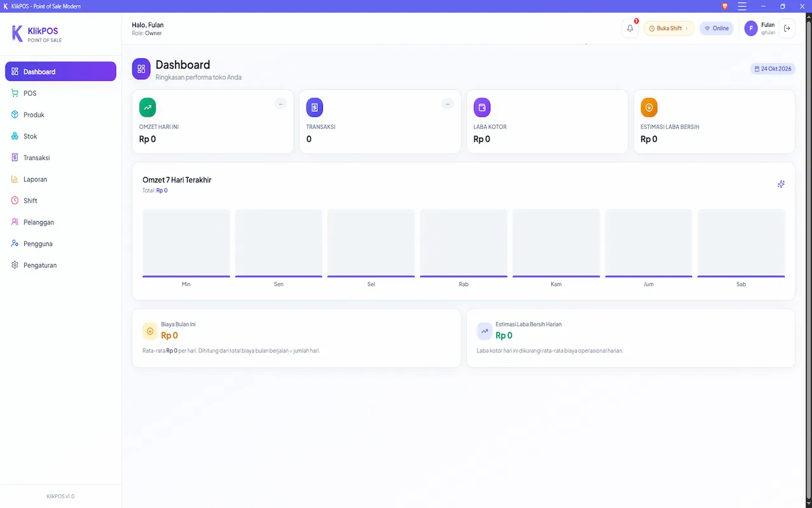Screen dimensions: 812x508
Task: Open Fulan user profile avatar
Action: pyautogui.click(x=751, y=28)
